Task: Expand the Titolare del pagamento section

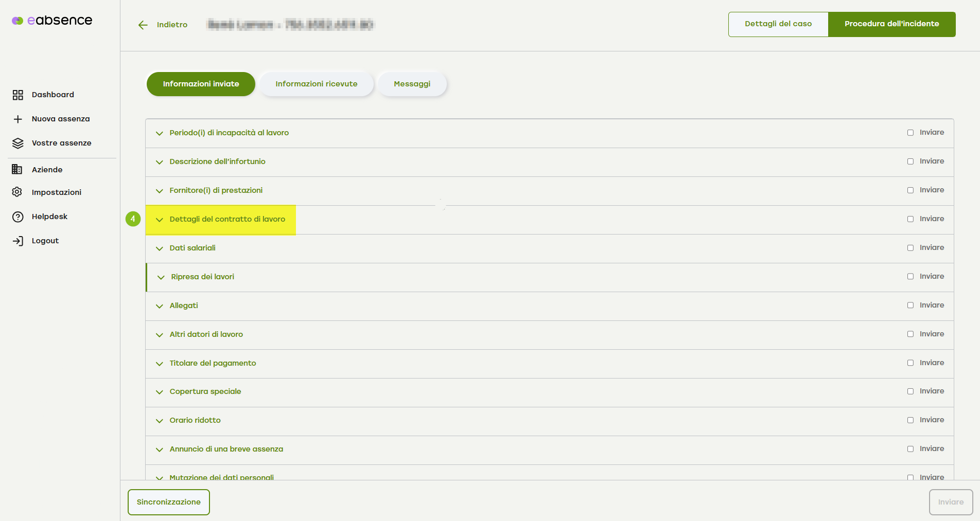Action: point(213,363)
